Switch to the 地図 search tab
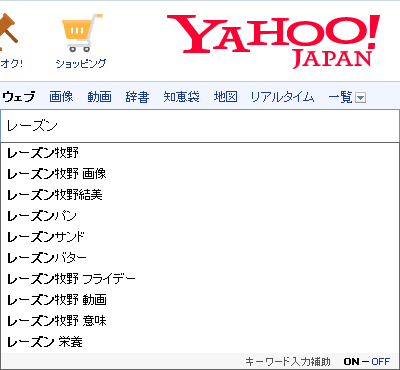 225,97
